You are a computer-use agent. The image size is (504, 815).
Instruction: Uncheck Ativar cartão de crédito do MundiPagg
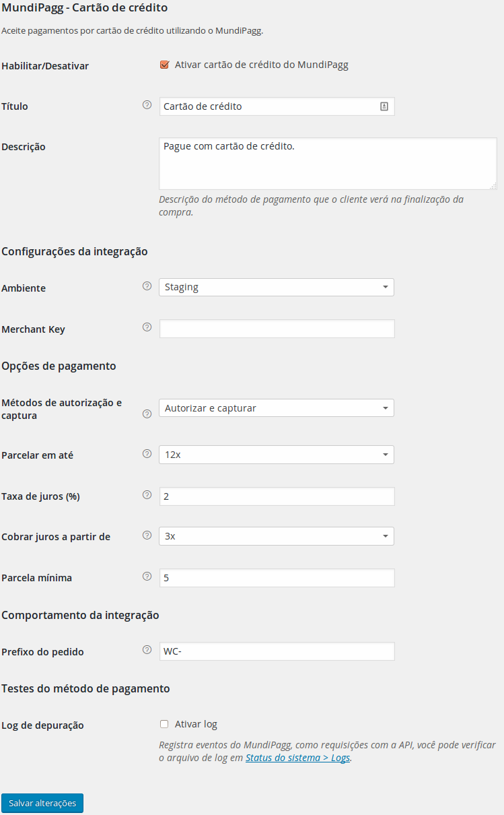pos(164,65)
